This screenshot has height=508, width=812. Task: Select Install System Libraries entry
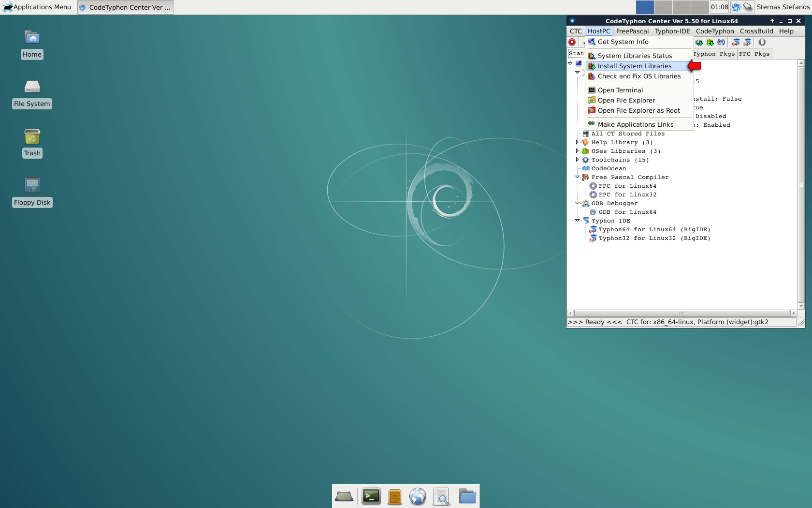[x=639, y=66]
